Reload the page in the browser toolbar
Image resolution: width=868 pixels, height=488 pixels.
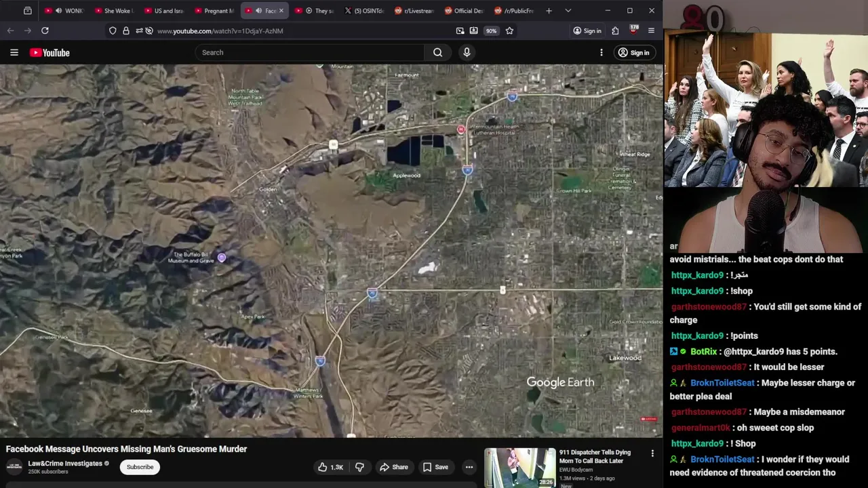pyautogui.click(x=45, y=30)
